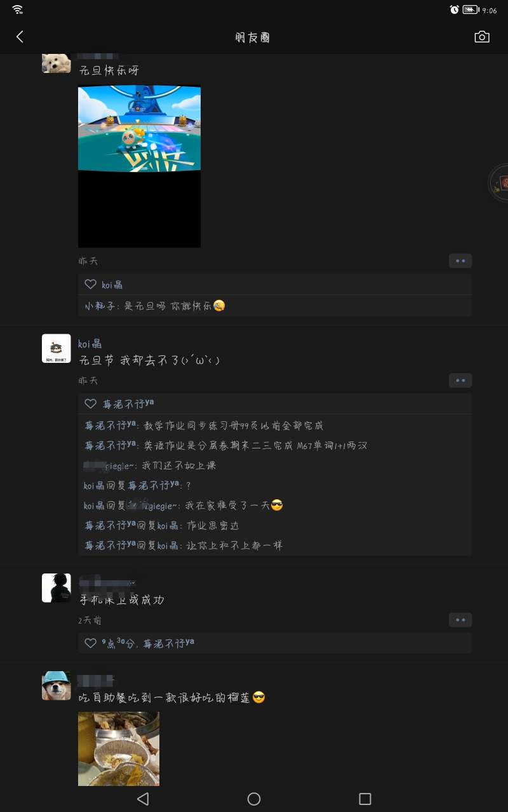Open koi晶's avatar picture
This screenshot has width=508, height=812.
click(56, 348)
